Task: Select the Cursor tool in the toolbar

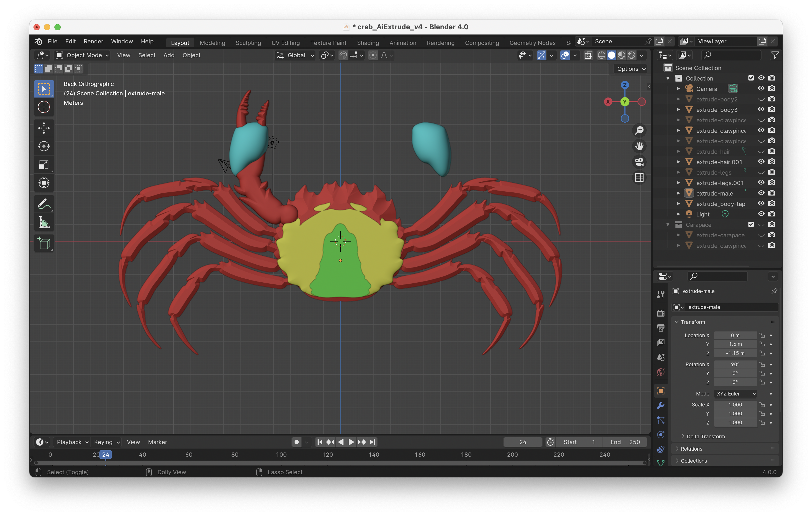Action: [x=44, y=107]
